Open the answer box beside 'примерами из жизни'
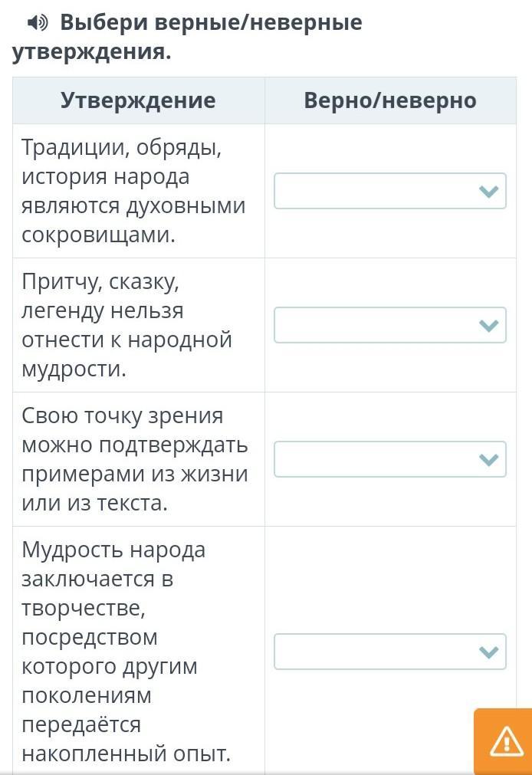Viewport: 532px width, 775px height. [390, 459]
